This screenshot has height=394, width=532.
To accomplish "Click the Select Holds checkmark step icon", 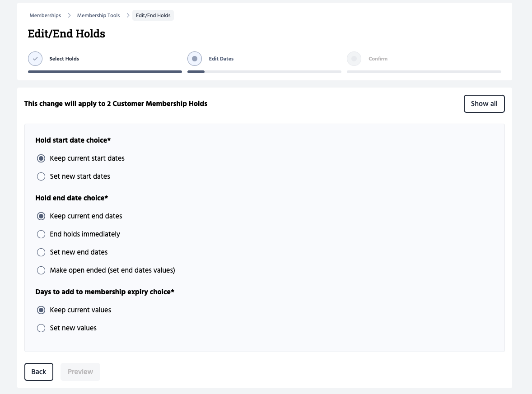I will (x=35, y=59).
